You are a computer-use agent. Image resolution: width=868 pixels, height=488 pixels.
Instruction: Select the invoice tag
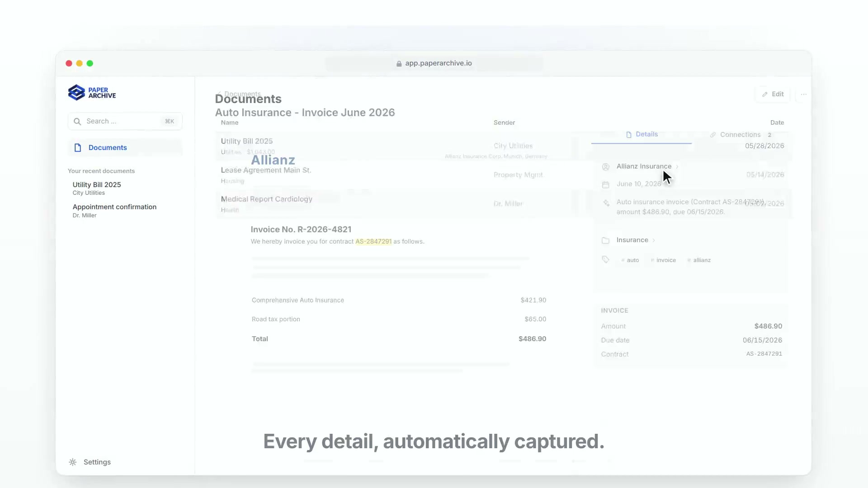coord(664,260)
